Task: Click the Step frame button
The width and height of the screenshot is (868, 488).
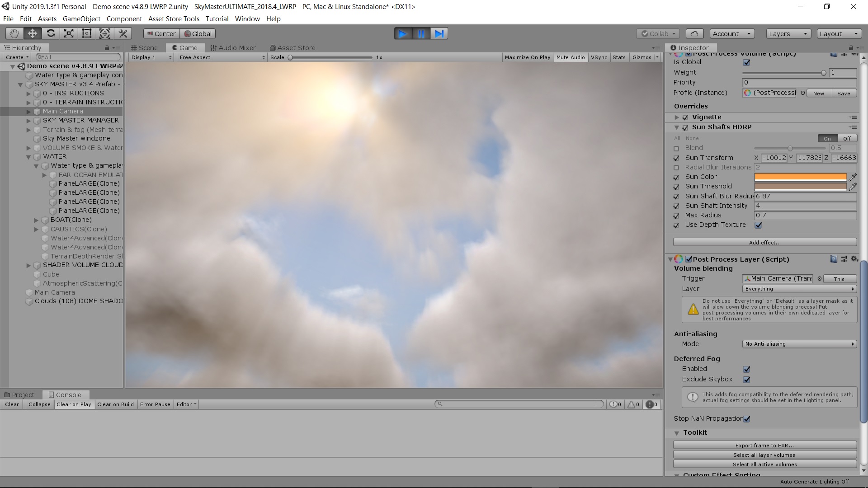Action: [439, 33]
